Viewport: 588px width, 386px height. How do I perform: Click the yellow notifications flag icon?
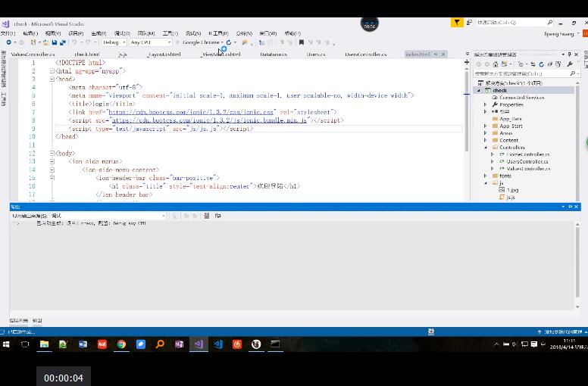pos(457,23)
